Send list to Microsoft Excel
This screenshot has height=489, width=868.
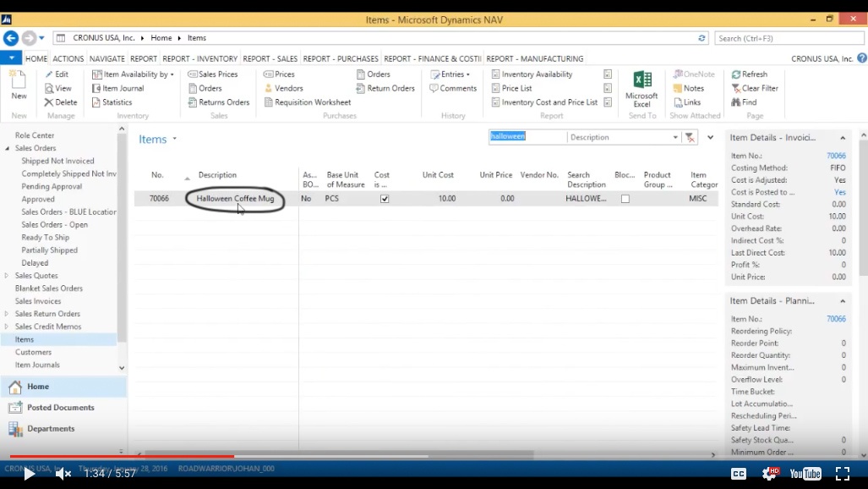(x=641, y=89)
